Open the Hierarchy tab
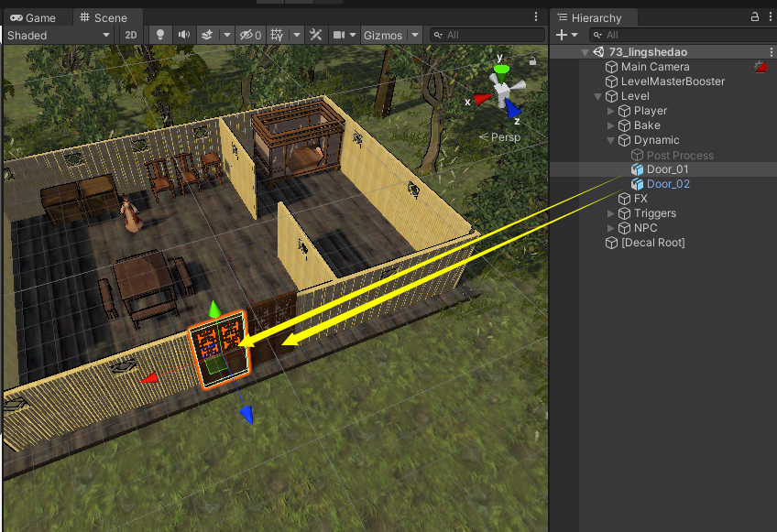The height and width of the screenshot is (532, 777). pyautogui.click(x=590, y=17)
